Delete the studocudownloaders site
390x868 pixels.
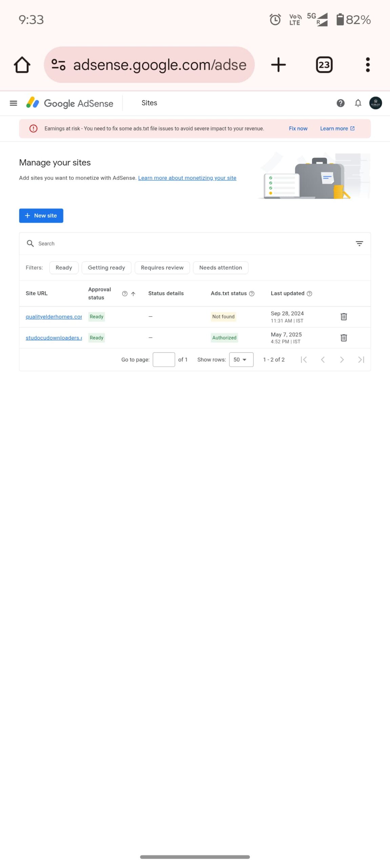pos(344,338)
